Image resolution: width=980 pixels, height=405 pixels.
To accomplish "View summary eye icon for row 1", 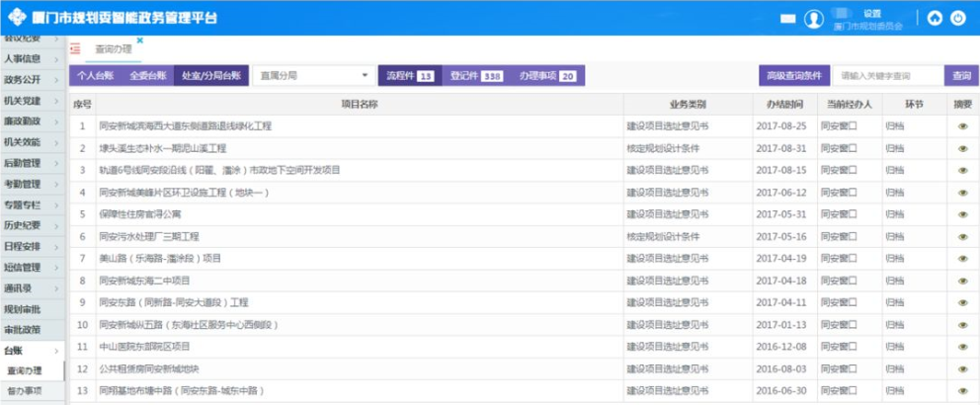I will 962,126.
